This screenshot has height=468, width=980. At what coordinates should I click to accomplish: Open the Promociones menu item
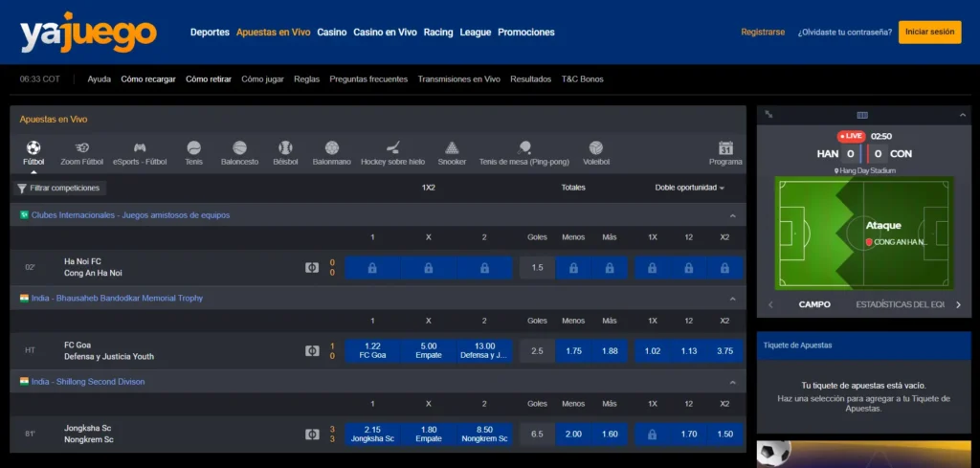[526, 33]
